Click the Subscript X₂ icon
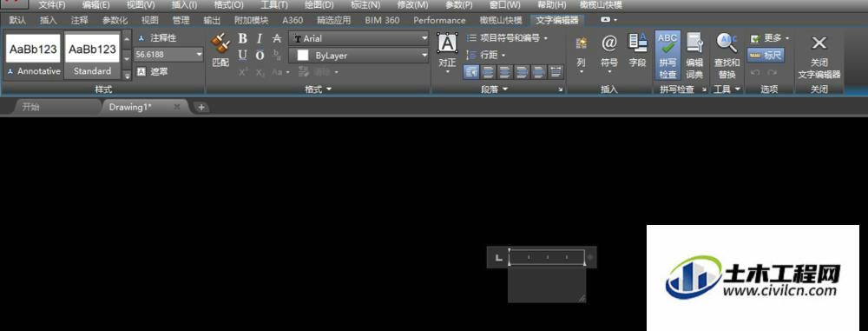868x331 pixels. (260, 72)
